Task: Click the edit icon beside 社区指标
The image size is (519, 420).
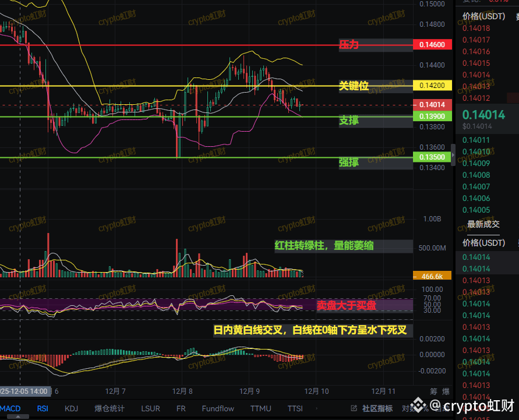Action: click(354, 408)
